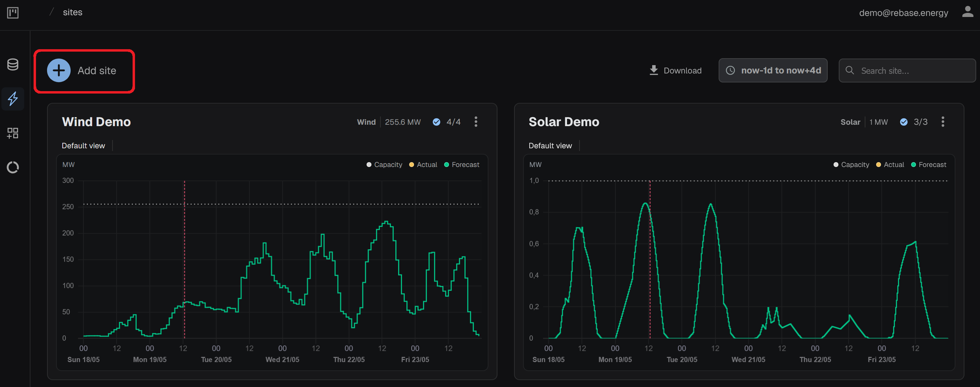Open Solar Demo three-dot options menu
Image resolution: width=980 pixels, height=387 pixels.
942,122
